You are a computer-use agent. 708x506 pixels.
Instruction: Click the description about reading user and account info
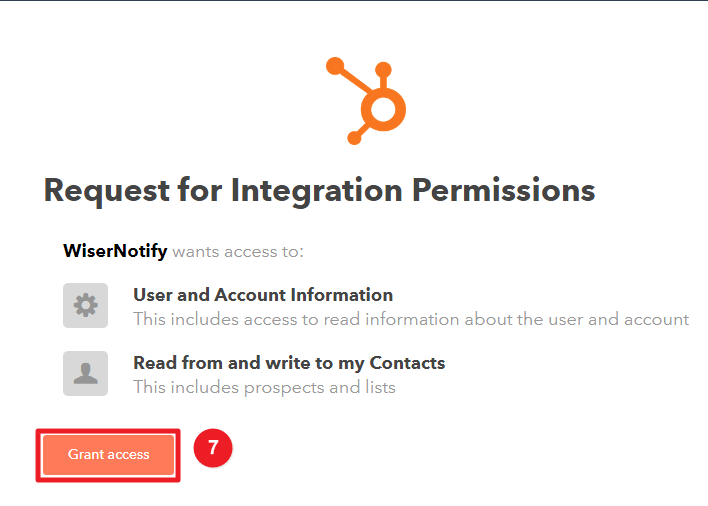tap(411, 319)
